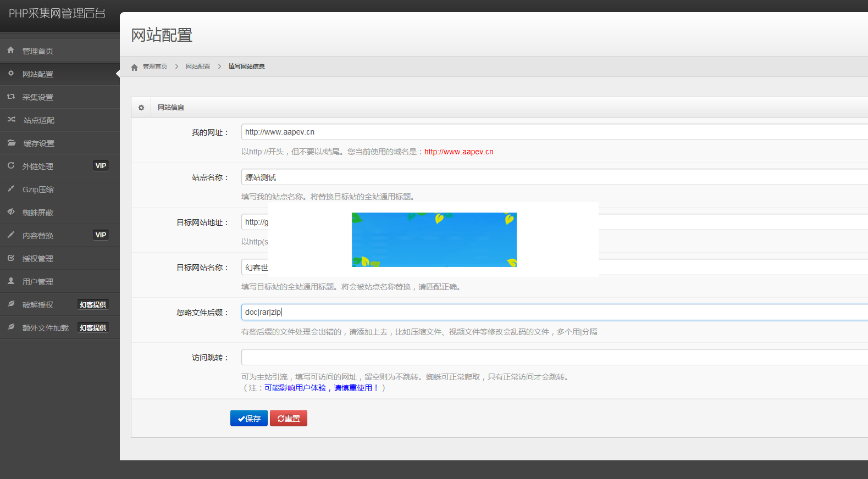Image resolution: width=868 pixels, height=479 pixels.
Task: Click the retweet icon beside 采集设置
Action: (10, 96)
